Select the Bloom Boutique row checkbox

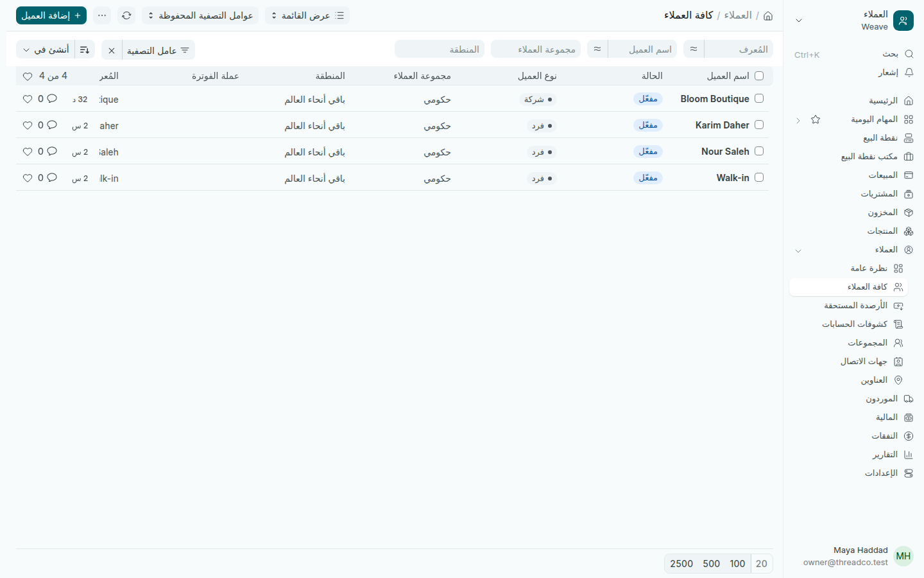tap(759, 99)
